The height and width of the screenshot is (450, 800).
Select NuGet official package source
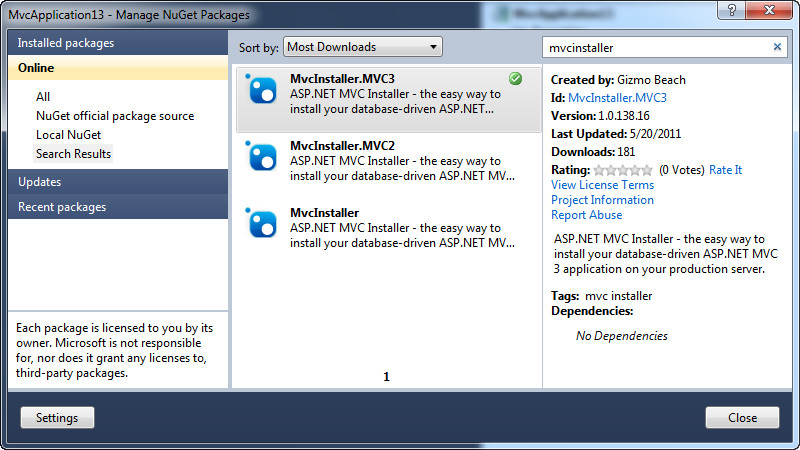tap(115, 116)
